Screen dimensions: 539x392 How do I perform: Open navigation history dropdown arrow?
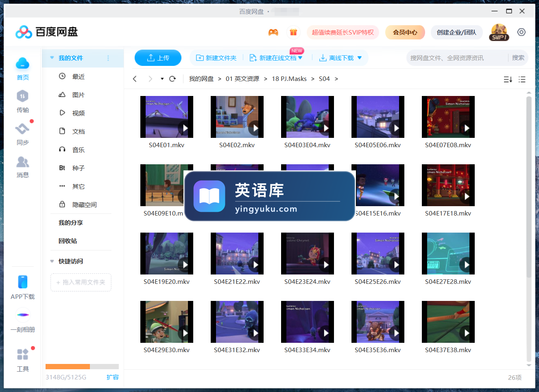coord(162,79)
